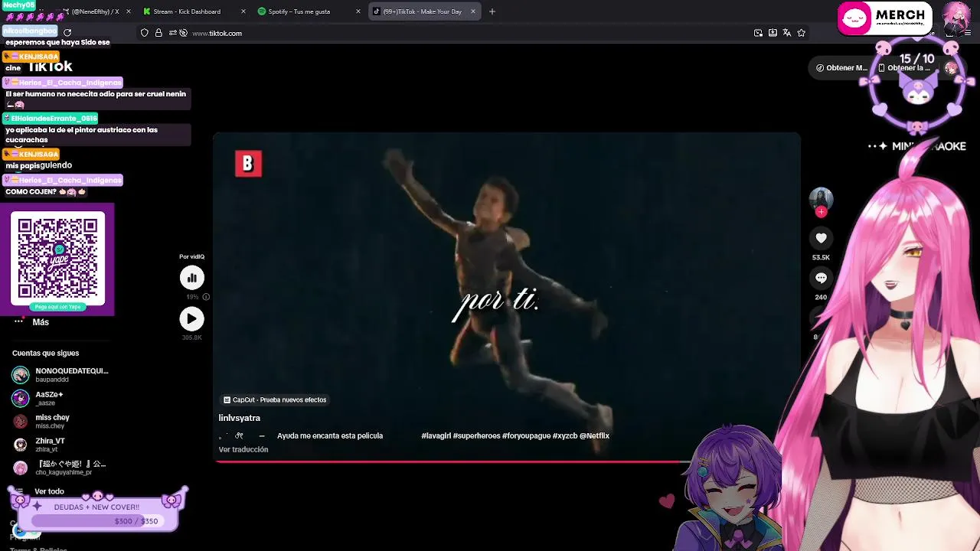Open the #foryoupague hashtag

click(x=526, y=435)
